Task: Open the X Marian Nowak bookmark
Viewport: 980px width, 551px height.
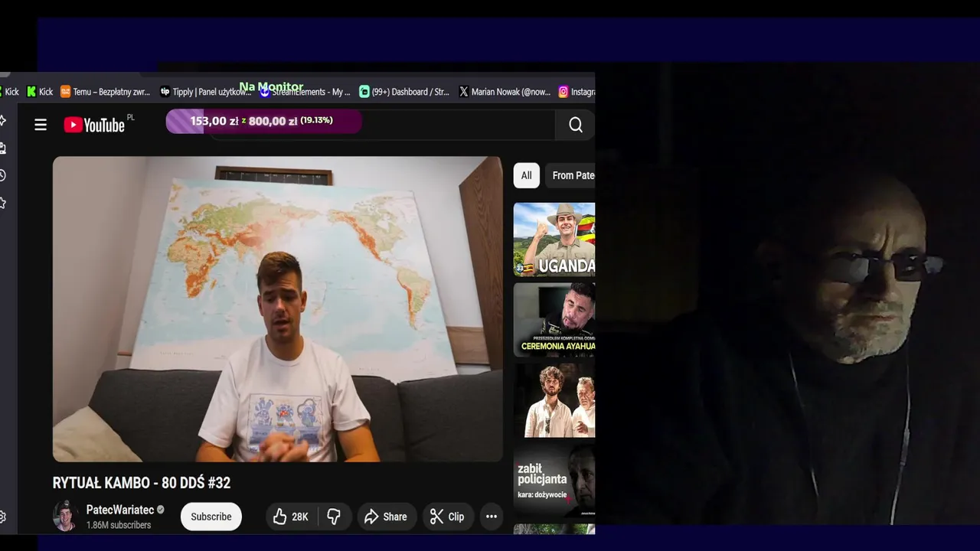Action: 505,92
